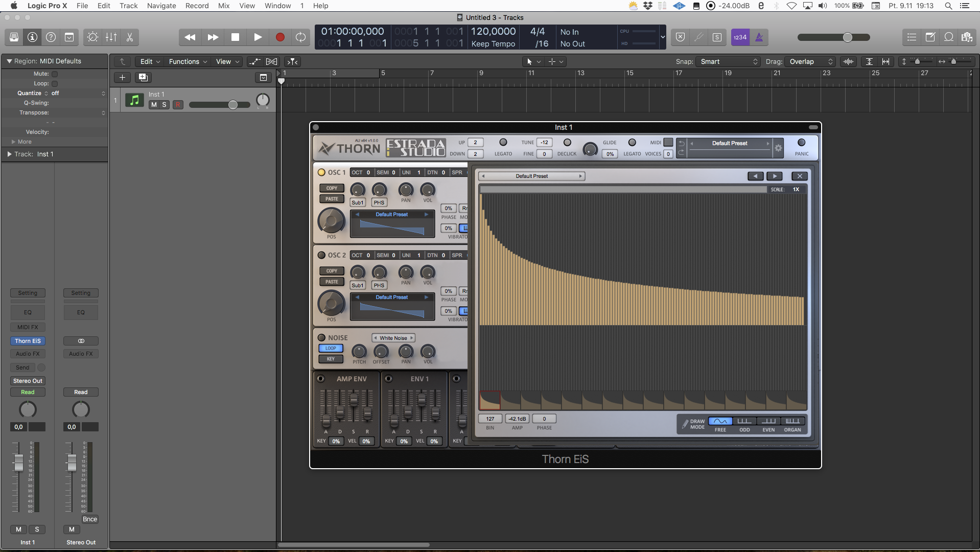The image size is (980, 552).
Task: Click OSC 2 PASTE button
Action: 332,282
